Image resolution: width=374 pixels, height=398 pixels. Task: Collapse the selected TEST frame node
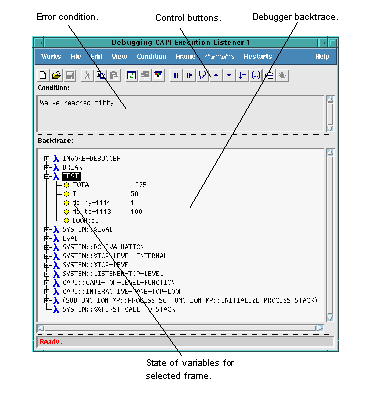coord(46,176)
